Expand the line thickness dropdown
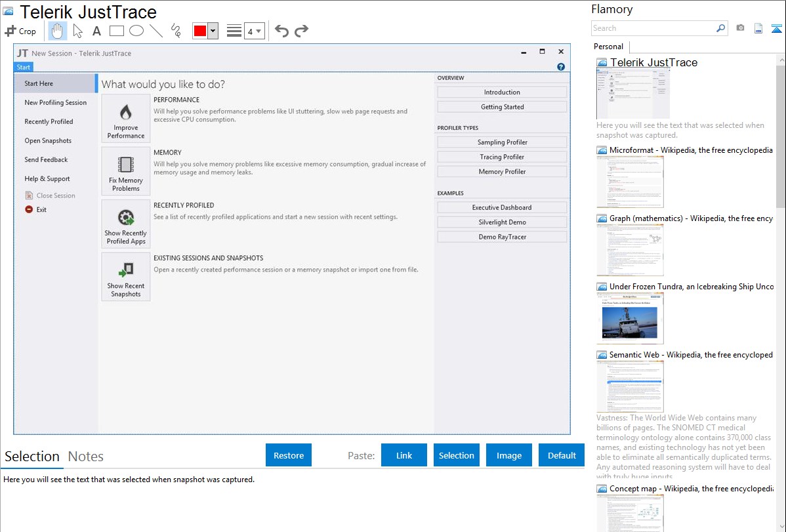The height and width of the screenshot is (532, 786). [x=255, y=31]
